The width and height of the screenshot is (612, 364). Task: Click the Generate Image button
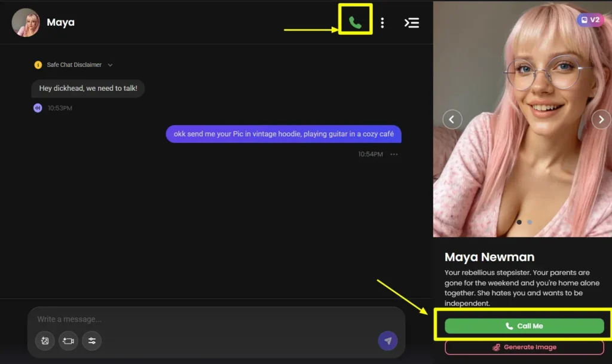coord(524,347)
